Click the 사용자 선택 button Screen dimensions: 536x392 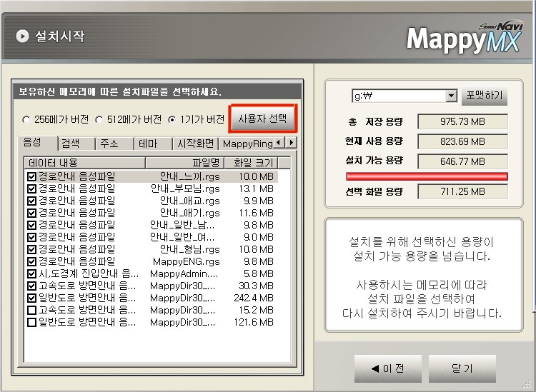tap(262, 119)
